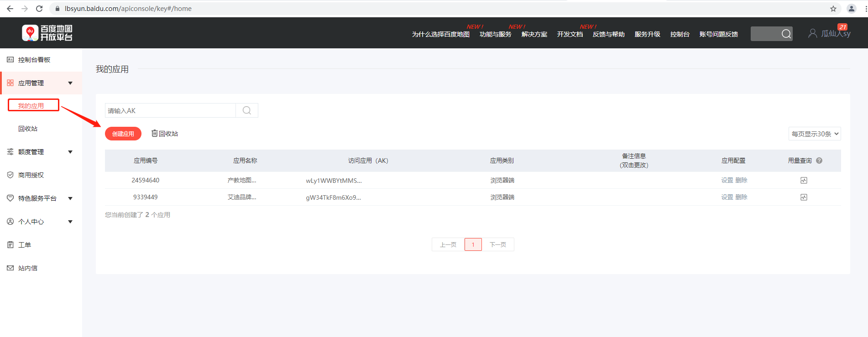Open the notifications badge showing 21
Viewport: 868px width, 337px height.
[x=842, y=27]
